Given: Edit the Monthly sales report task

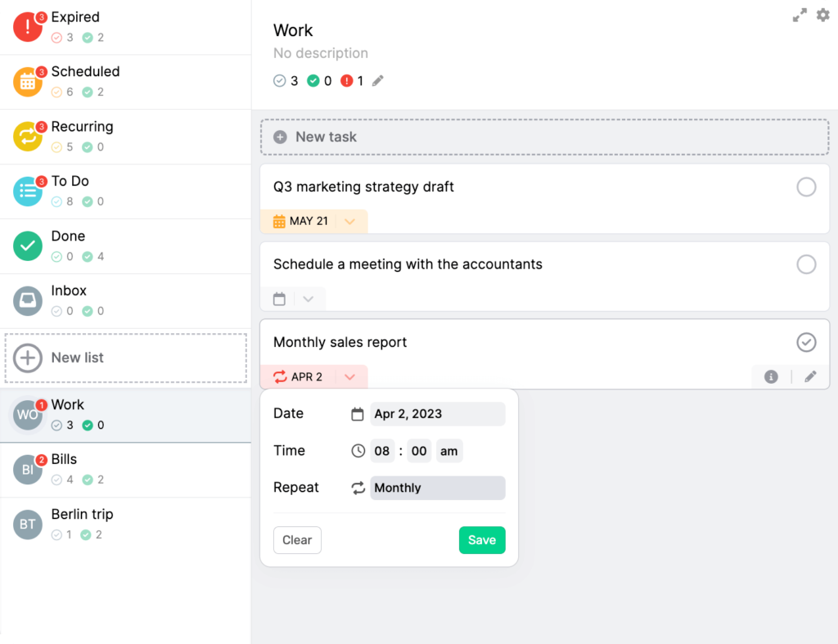Looking at the screenshot, I should (810, 376).
